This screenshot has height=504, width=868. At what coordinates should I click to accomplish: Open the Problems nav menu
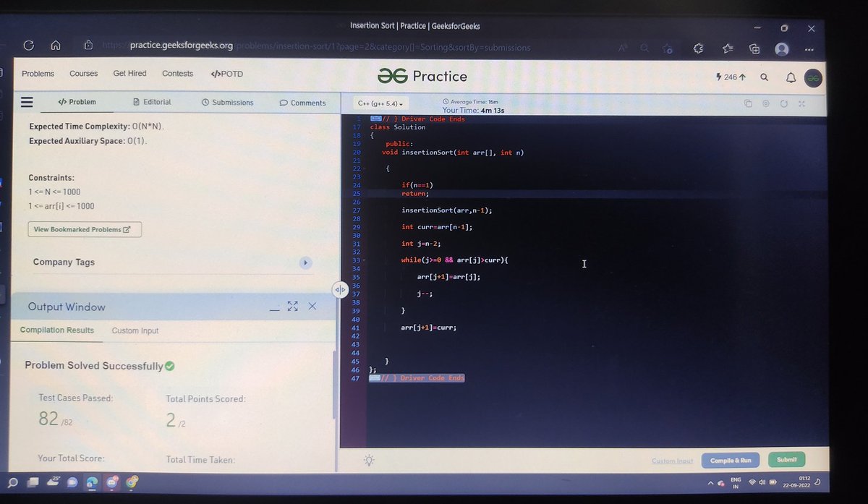pyautogui.click(x=38, y=74)
